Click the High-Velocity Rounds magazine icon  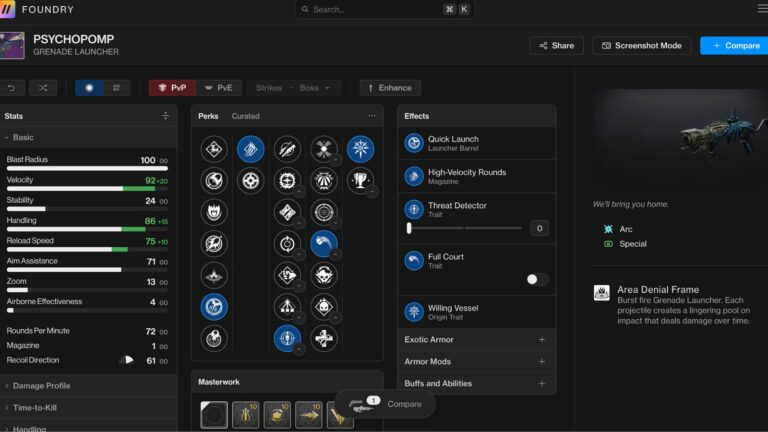point(414,177)
